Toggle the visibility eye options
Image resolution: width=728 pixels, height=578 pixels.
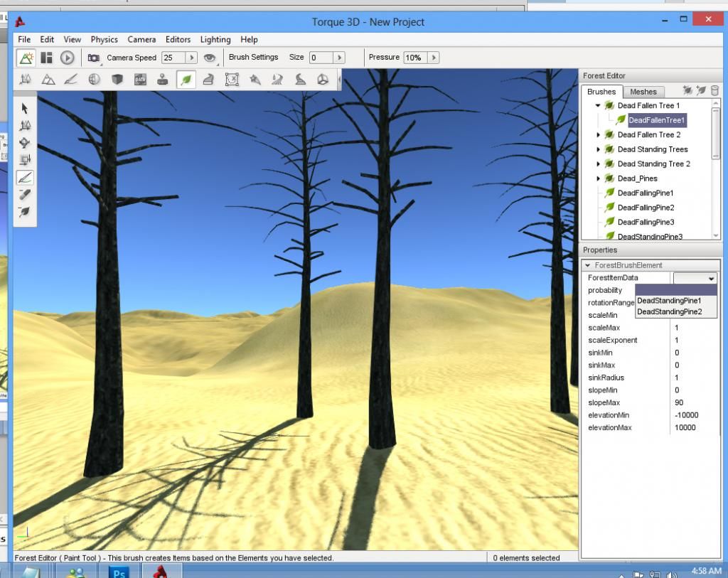point(210,58)
